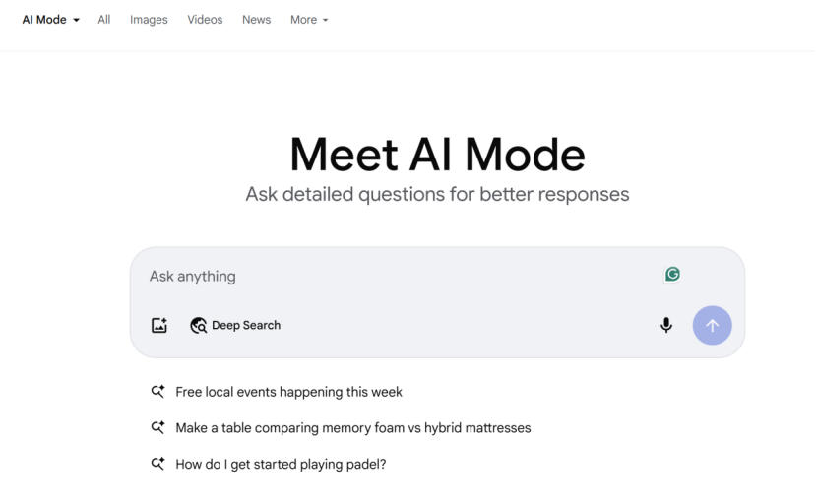Click the image upload icon
This screenshot has height=504, width=816.
(159, 325)
